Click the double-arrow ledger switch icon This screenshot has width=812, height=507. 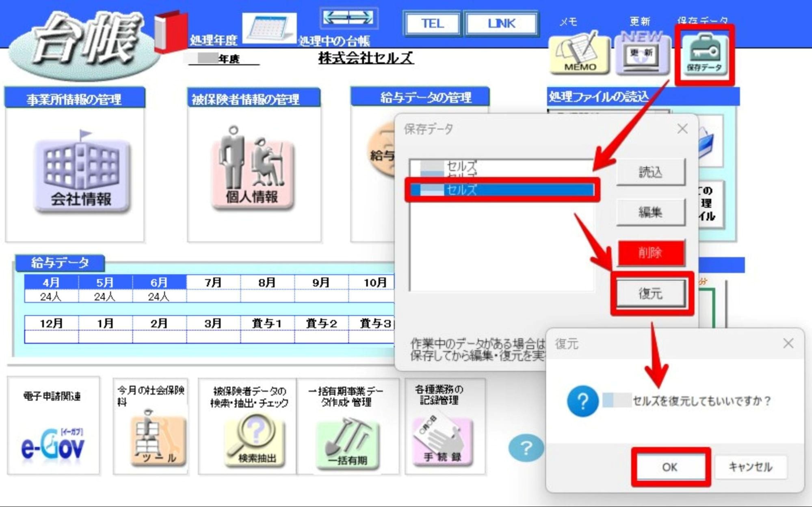tap(349, 18)
